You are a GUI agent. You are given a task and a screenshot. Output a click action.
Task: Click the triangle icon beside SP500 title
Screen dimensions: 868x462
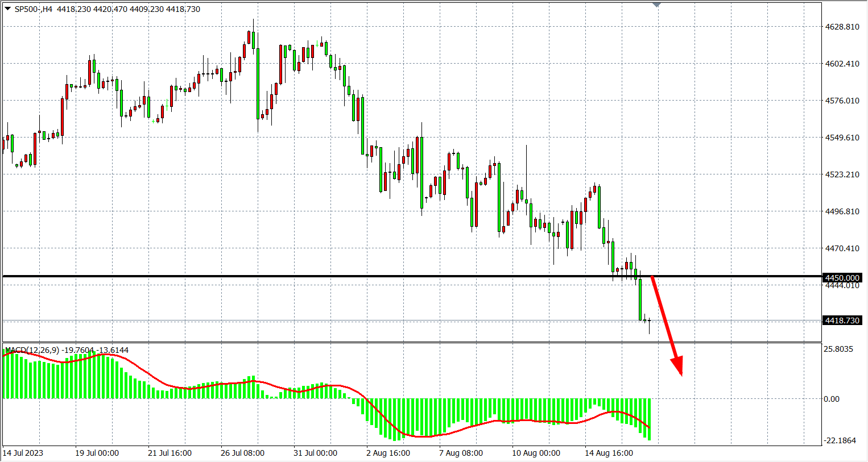(x=7, y=9)
